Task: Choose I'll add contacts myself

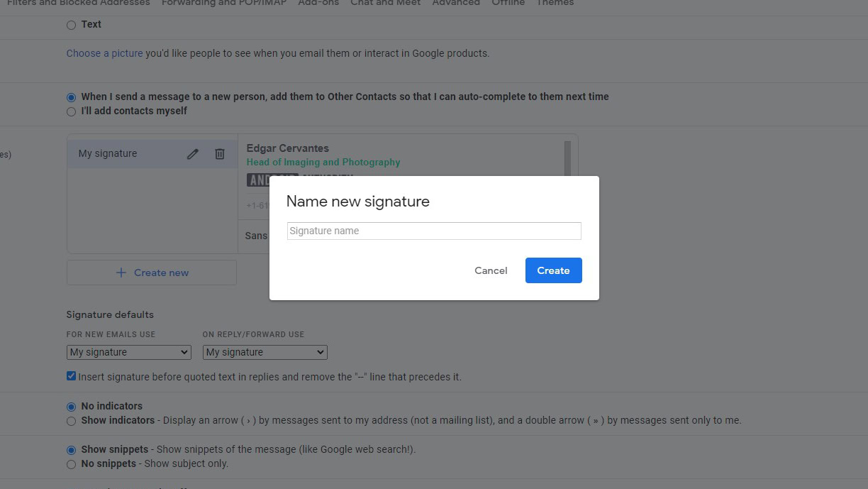Action: pos(71,111)
